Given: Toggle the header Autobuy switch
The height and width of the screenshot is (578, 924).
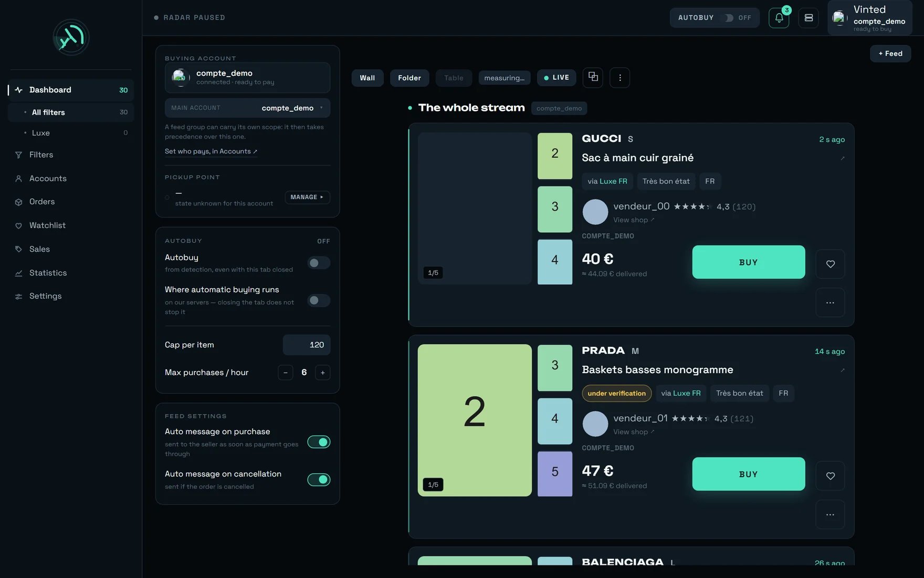Looking at the screenshot, I should coord(729,18).
